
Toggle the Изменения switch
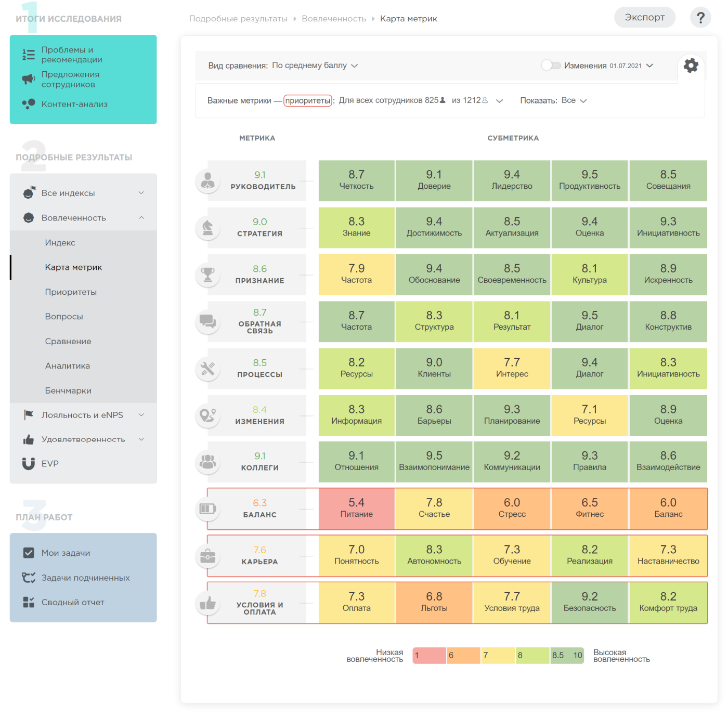551,66
